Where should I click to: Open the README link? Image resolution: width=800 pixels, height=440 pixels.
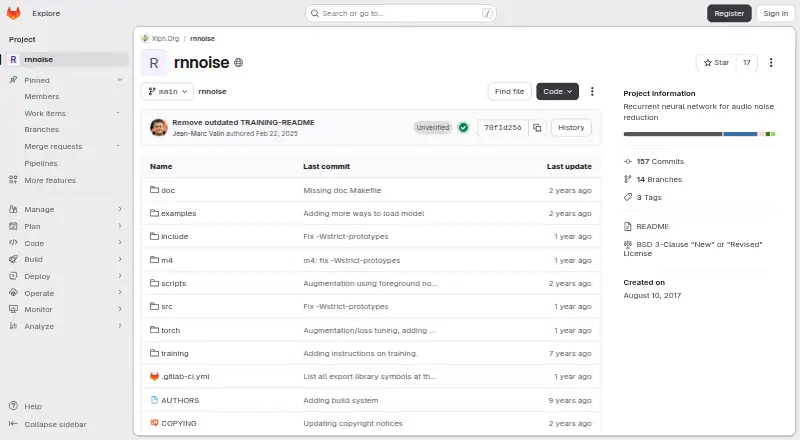(652, 226)
